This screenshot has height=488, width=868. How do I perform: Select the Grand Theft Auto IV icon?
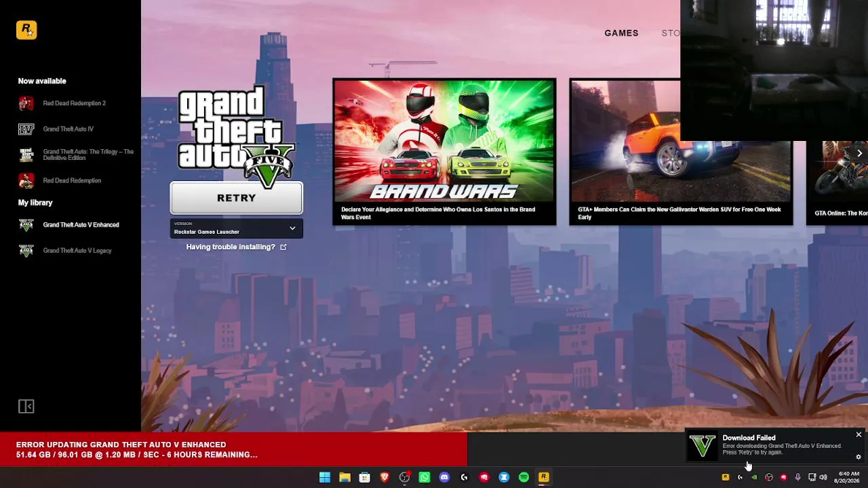26,129
